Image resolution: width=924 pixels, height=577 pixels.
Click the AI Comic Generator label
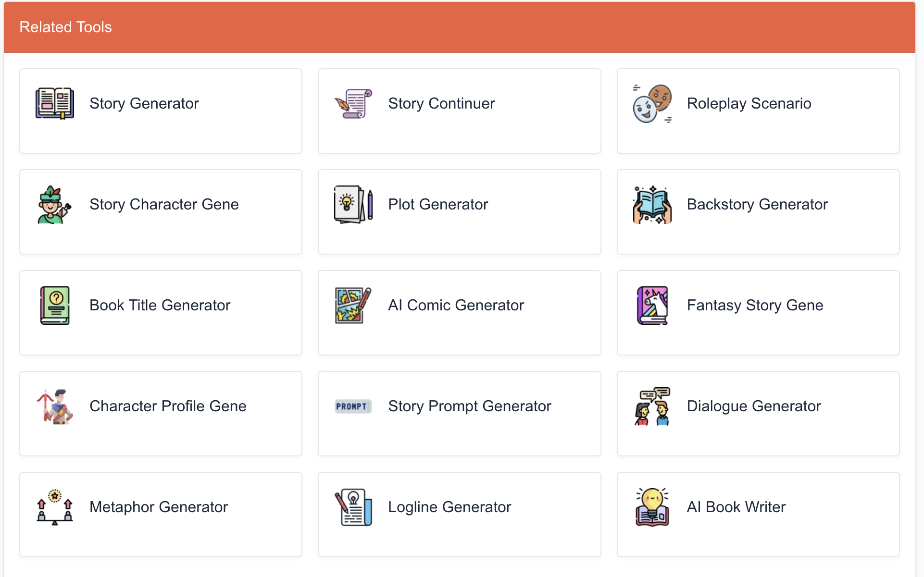[x=456, y=306]
